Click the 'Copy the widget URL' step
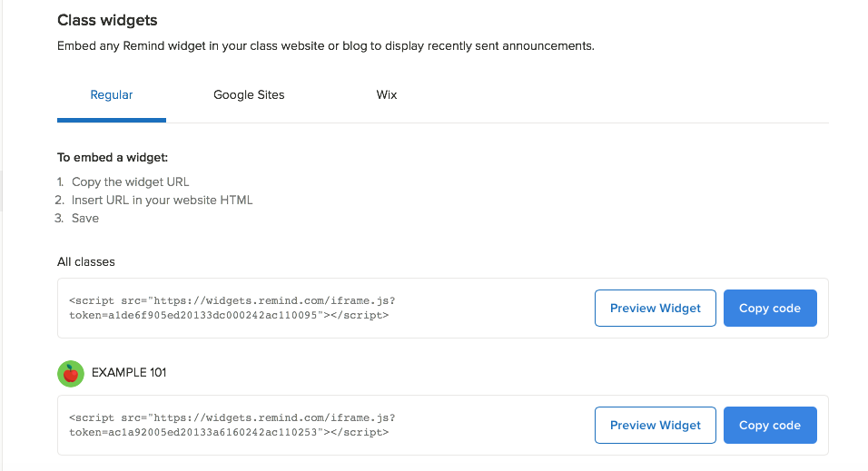The image size is (868, 471). [x=130, y=182]
